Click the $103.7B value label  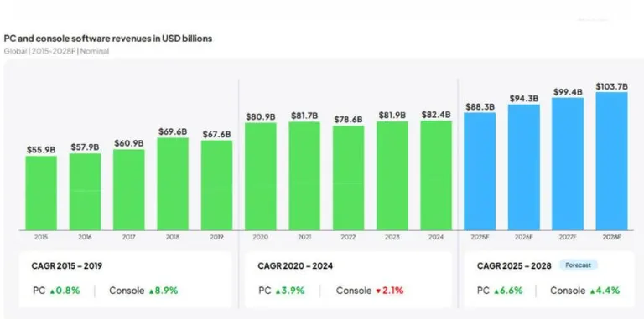(612, 86)
